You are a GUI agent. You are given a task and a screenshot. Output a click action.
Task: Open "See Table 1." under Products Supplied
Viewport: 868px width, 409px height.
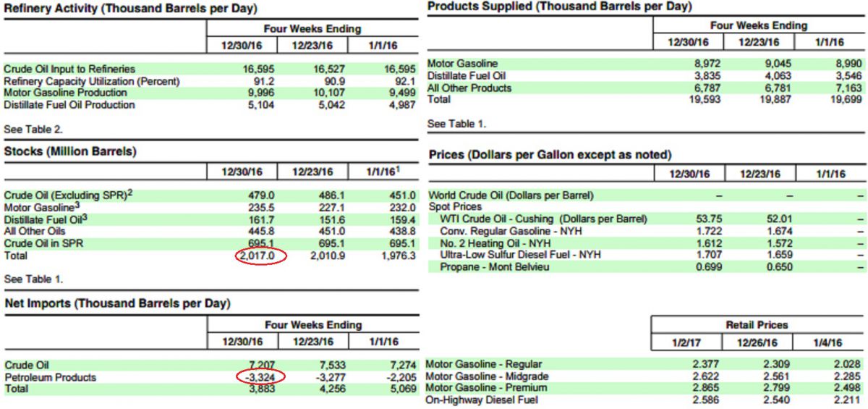[x=456, y=124]
